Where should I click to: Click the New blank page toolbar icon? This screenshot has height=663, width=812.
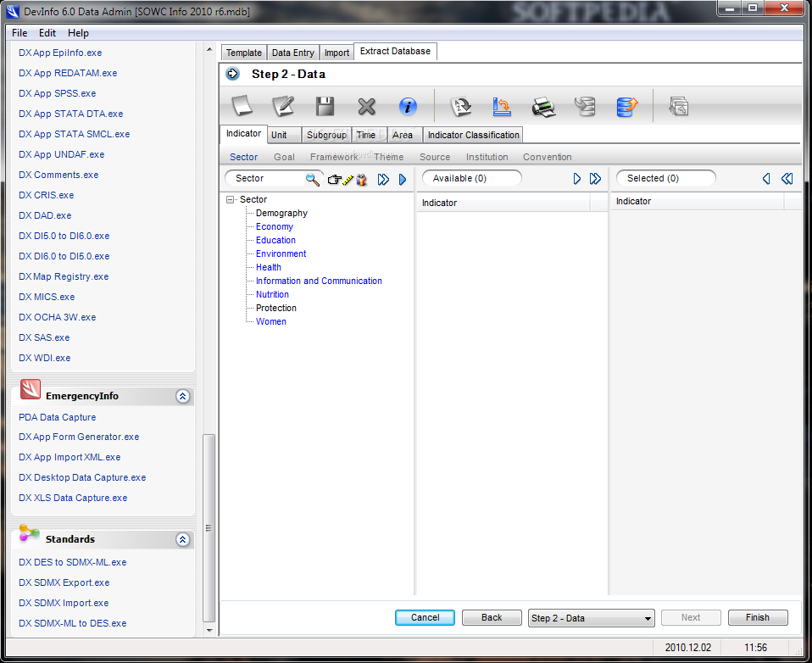coord(242,107)
